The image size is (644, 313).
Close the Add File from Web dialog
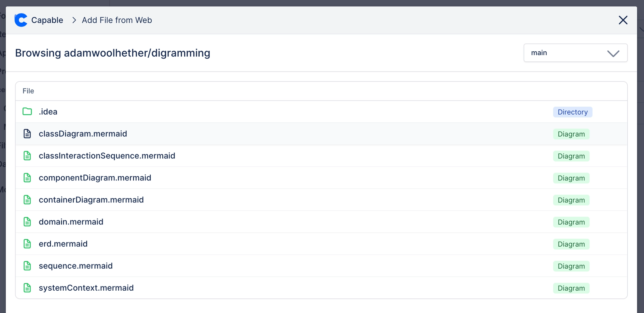(623, 20)
